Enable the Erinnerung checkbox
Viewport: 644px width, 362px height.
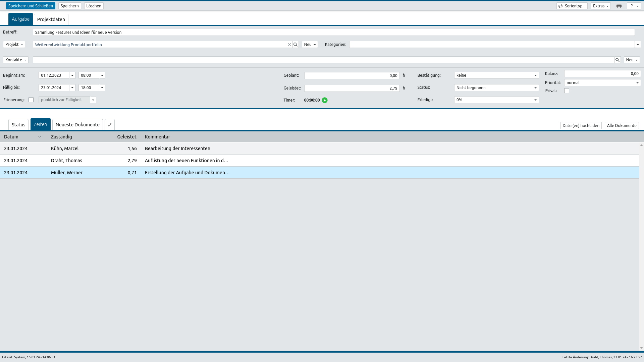(x=31, y=100)
